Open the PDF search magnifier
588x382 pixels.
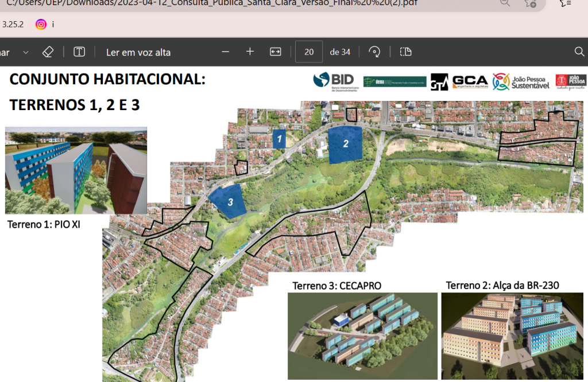point(579,52)
